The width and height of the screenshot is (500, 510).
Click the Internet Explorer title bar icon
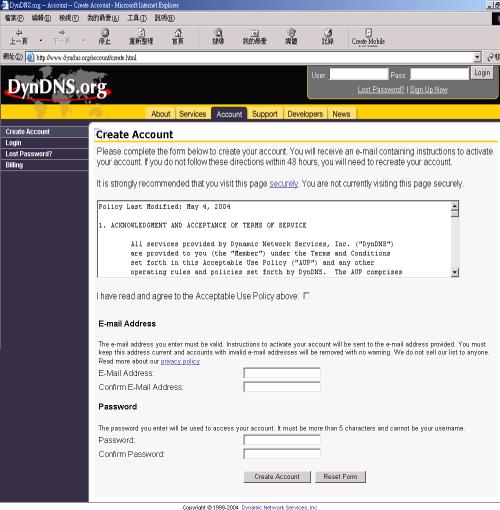tap(5, 5)
